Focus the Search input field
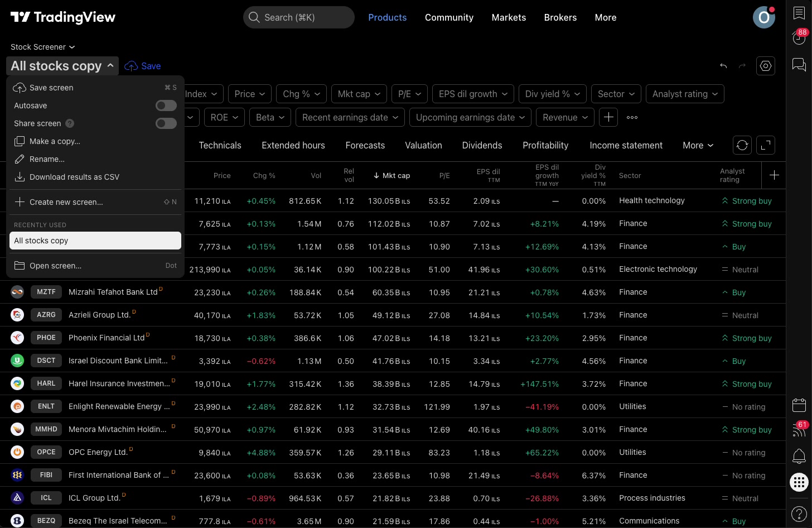 299,17
